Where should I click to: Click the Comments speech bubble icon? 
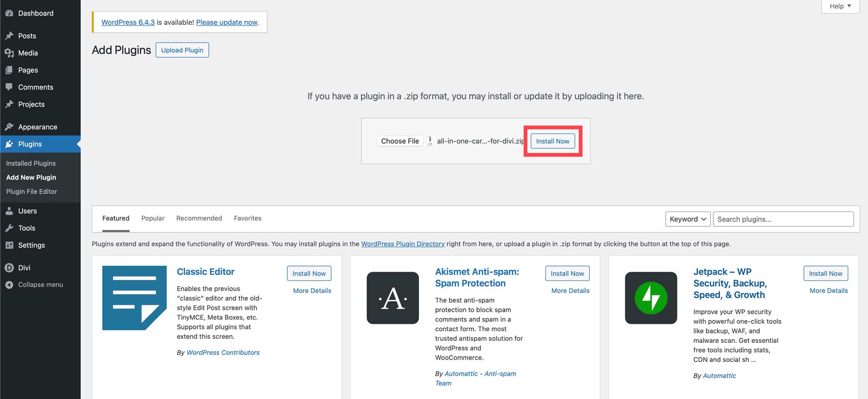[x=9, y=87]
